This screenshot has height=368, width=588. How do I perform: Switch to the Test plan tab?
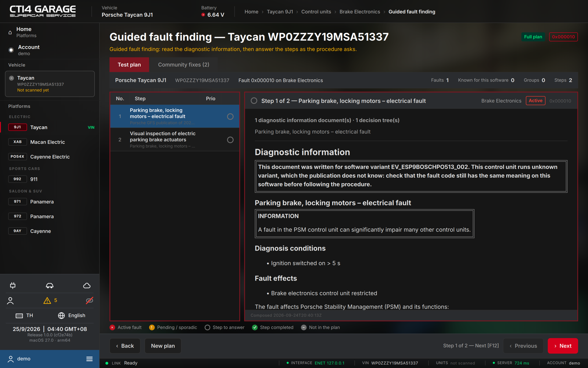coord(129,65)
